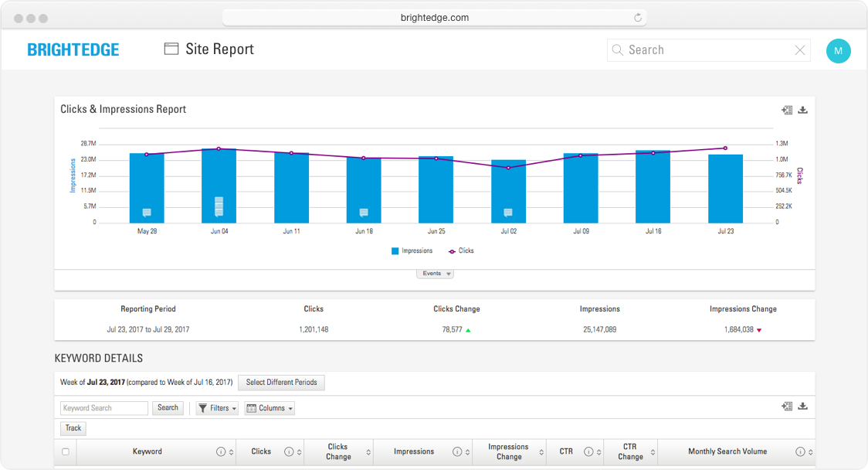
Task: Open the event note on the May 28 bar
Action: (x=147, y=213)
